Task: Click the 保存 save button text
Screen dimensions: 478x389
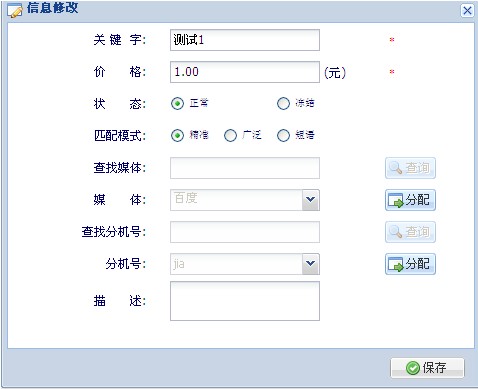Action: point(434,368)
